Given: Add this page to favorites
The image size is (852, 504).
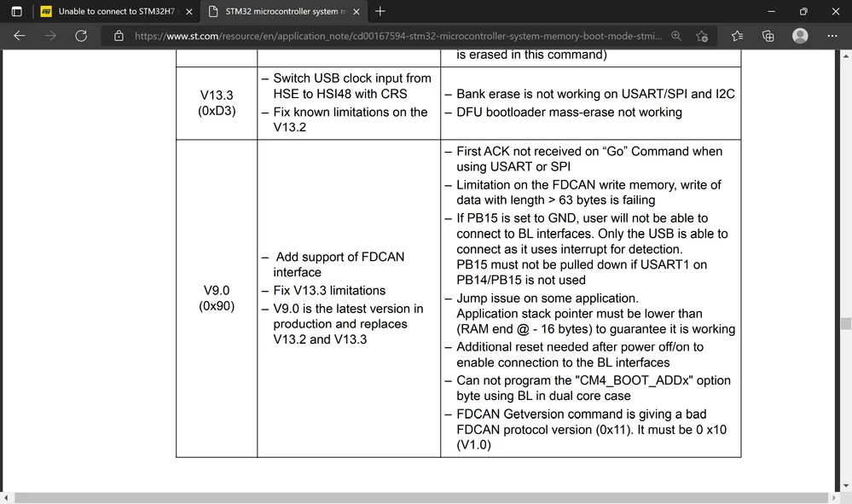Looking at the screenshot, I should point(702,36).
